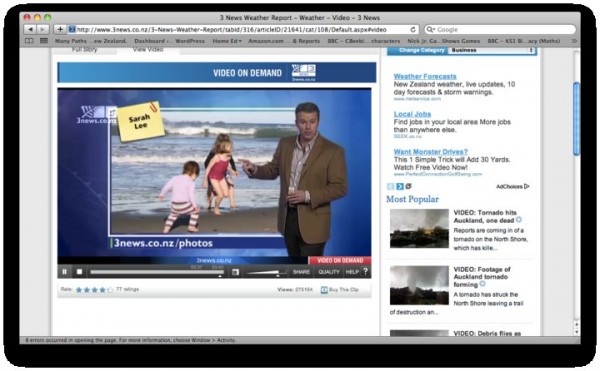Click the Buy This Clip link
Viewport: 600px width, 371px height.
point(339,290)
